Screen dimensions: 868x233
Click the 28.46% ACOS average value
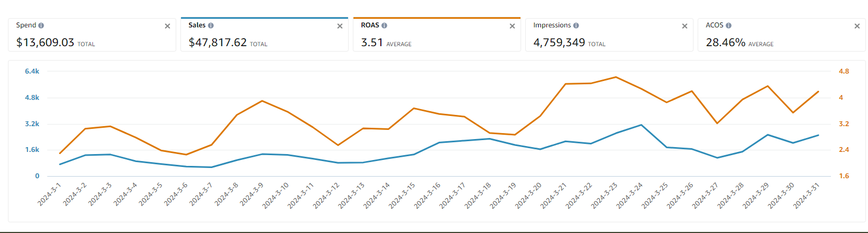tap(725, 43)
